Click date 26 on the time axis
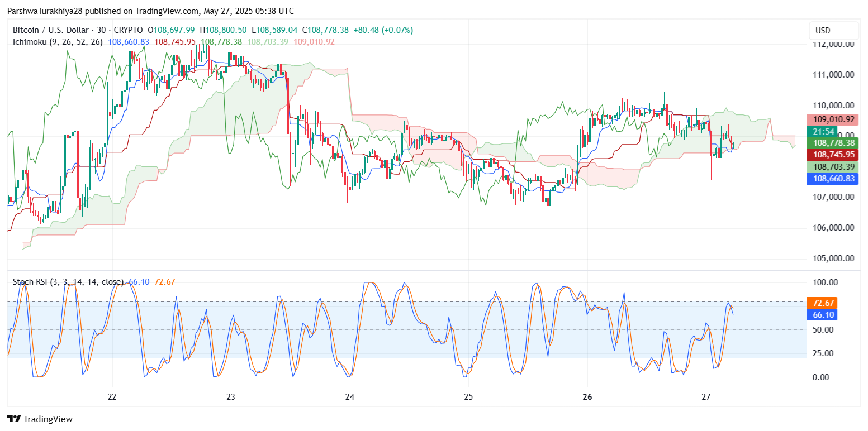The image size is (868, 431). coord(587,397)
